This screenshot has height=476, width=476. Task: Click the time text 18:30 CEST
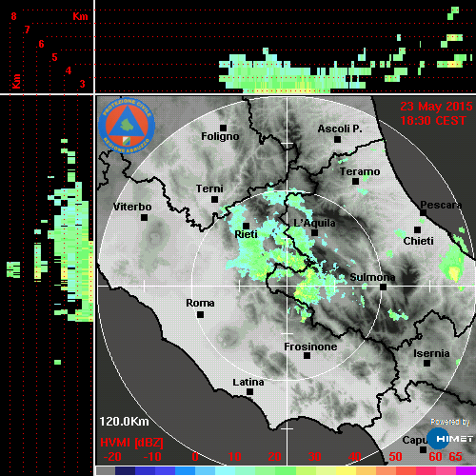(x=433, y=121)
